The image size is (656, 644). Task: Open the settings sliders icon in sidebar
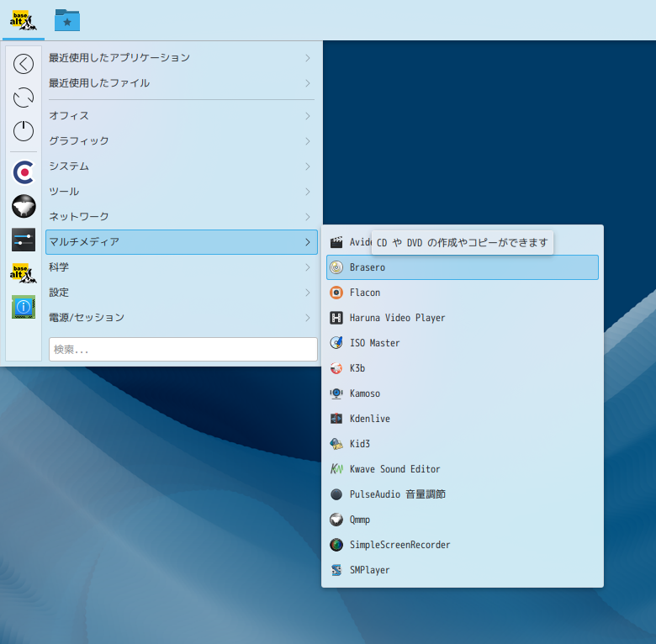pos(24,240)
